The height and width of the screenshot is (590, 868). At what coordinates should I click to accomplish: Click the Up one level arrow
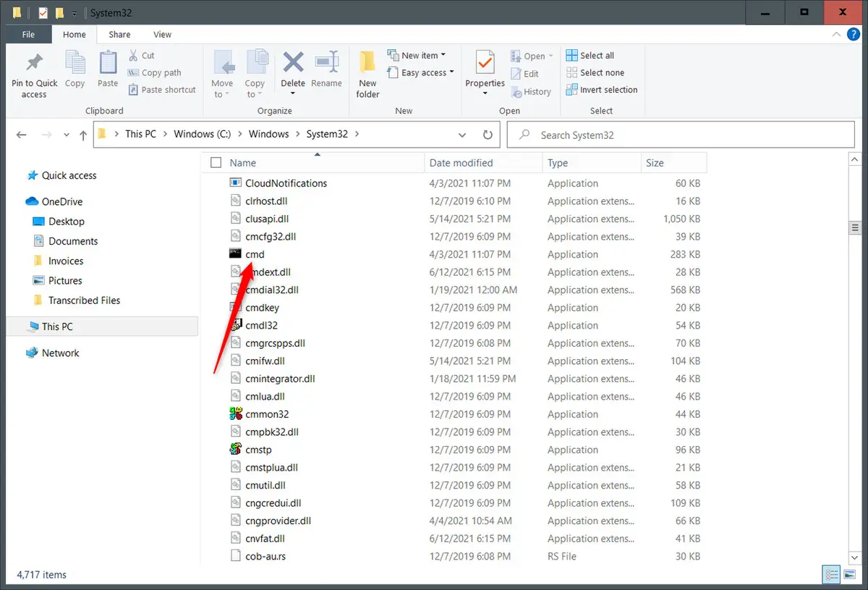(x=83, y=135)
